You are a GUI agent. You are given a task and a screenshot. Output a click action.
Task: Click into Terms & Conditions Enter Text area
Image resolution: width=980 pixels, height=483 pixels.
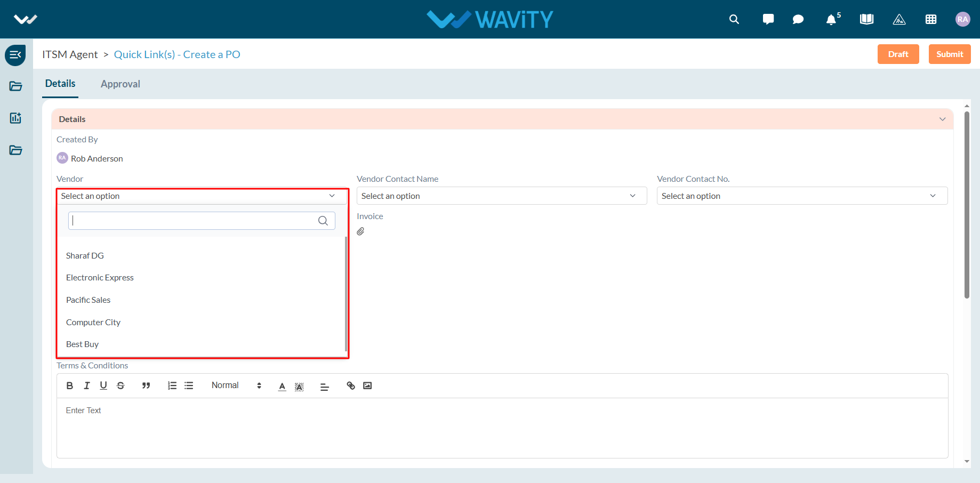[502, 428]
